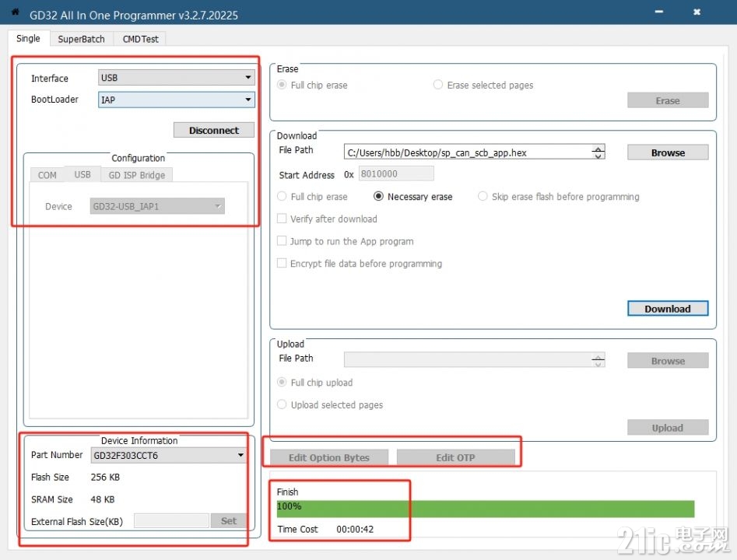Select the USB configuration tab

tap(82, 174)
